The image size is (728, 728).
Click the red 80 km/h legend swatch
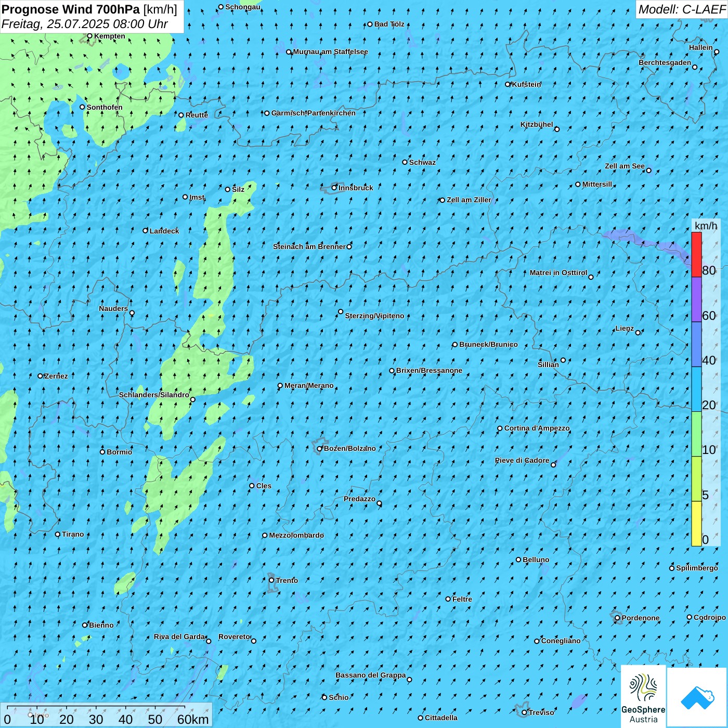tap(696, 254)
